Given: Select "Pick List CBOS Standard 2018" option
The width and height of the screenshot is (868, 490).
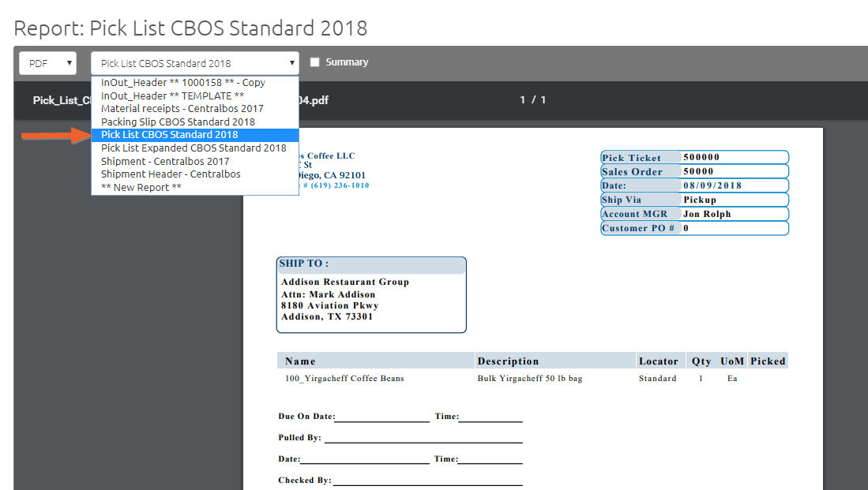Looking at the screenshot, I should [170, 134].
